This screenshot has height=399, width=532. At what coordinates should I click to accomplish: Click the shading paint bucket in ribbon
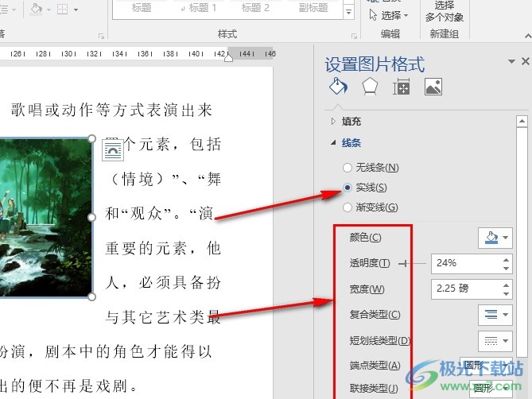coord(37,9)
